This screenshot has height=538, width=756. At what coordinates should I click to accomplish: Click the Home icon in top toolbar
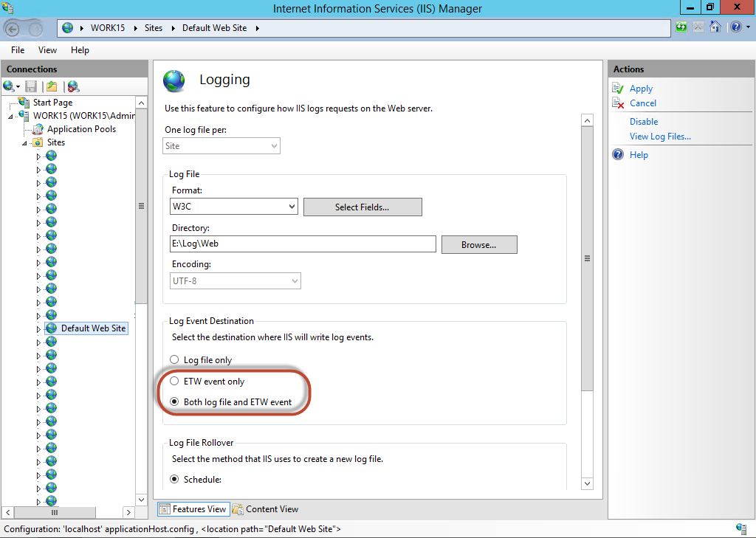coord(715,27)
